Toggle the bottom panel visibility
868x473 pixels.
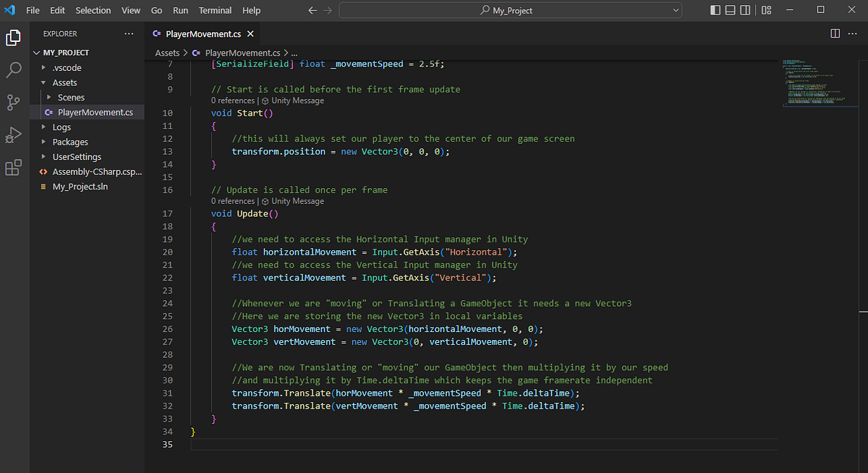(x=729, y=9)
